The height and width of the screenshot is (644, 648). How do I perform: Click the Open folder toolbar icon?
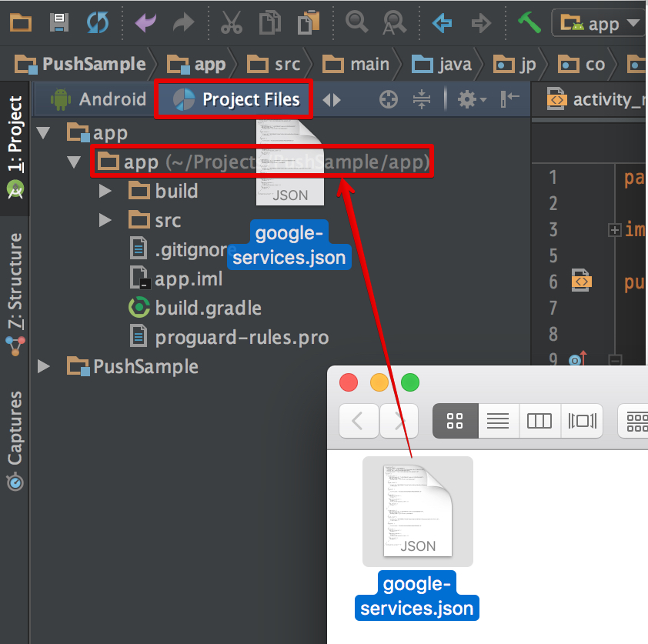(x=20, y=22)
